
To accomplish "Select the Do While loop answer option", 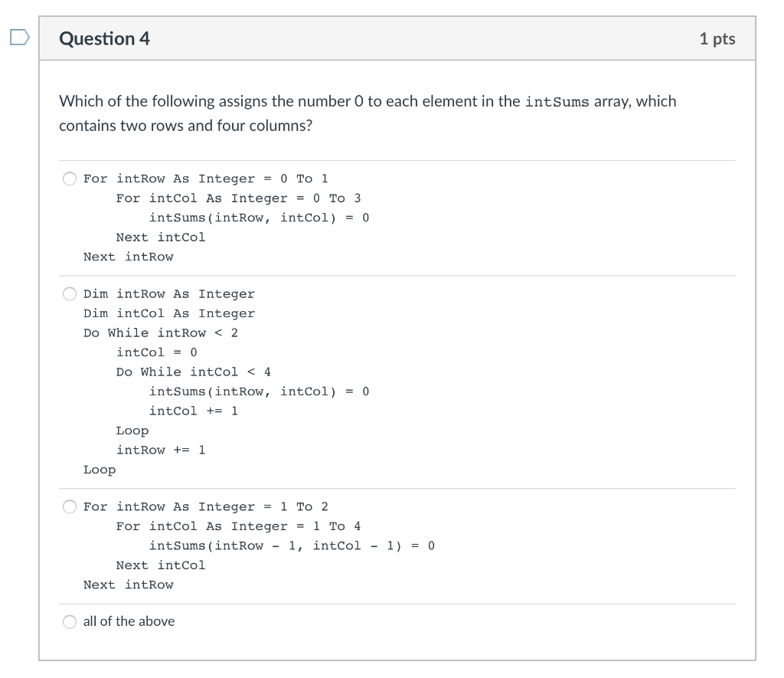I will [x=69, y=293].
